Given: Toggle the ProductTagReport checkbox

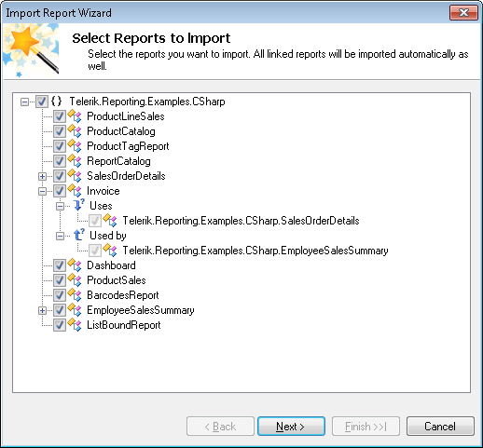Looking at the screenshot, I should pyautogui.click(x=60, y=146).
